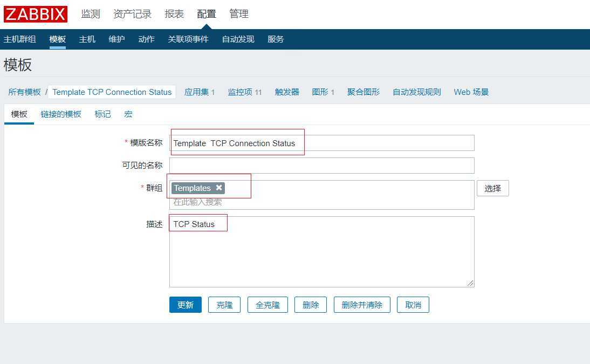Click the 更新 button
590x364 pixels.
[x=185, y=305]
